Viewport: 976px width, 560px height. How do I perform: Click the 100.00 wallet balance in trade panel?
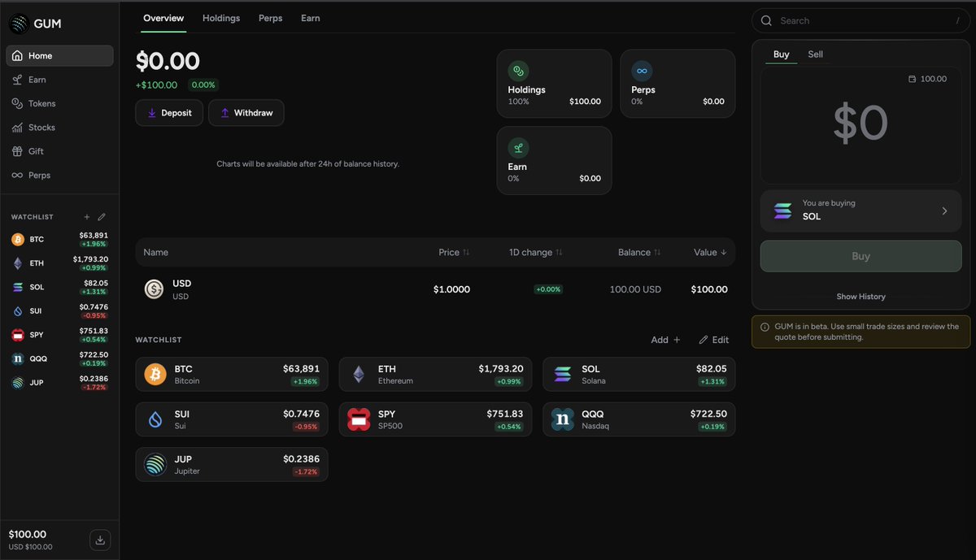tap(927, 79)
